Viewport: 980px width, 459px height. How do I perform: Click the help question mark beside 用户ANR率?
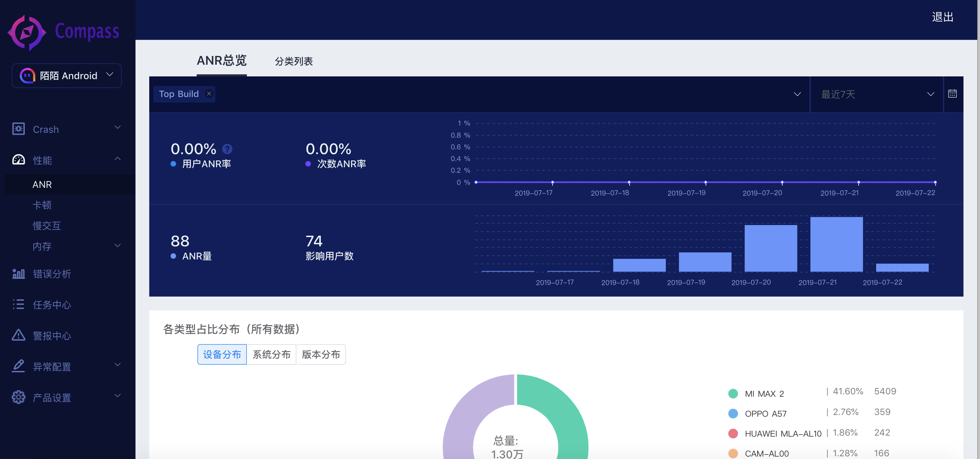coord(228,149)
